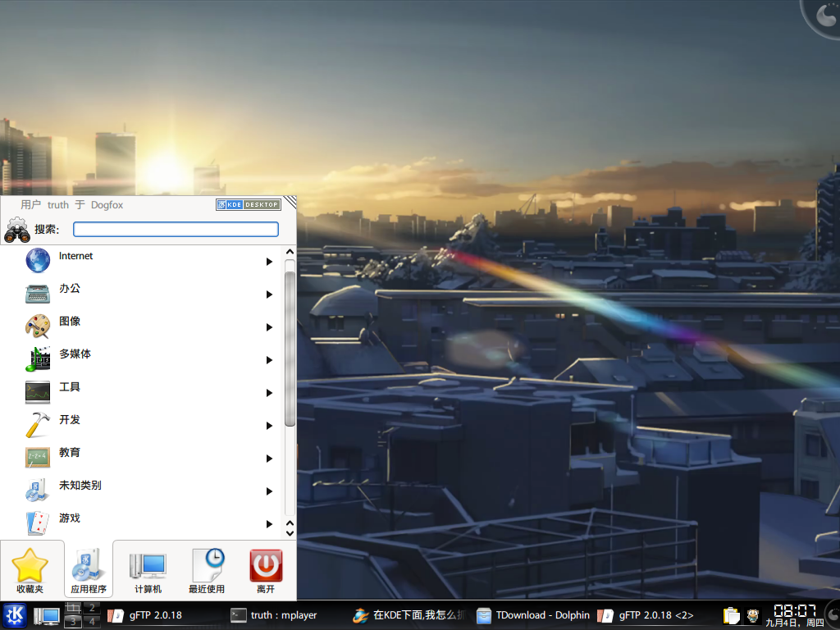Switch to virtual desktop 4 in pager
The height and width of the screenshot is (630, 840).
[92, 622]
